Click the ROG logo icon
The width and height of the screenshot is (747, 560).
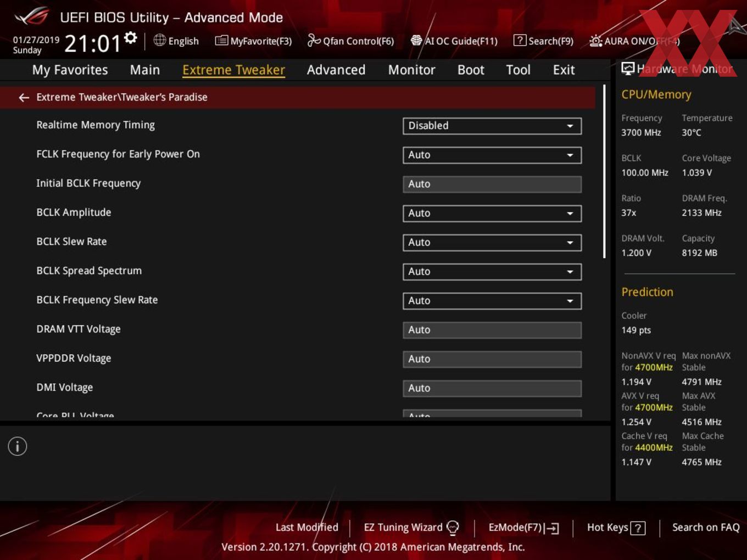coord(31,17)
